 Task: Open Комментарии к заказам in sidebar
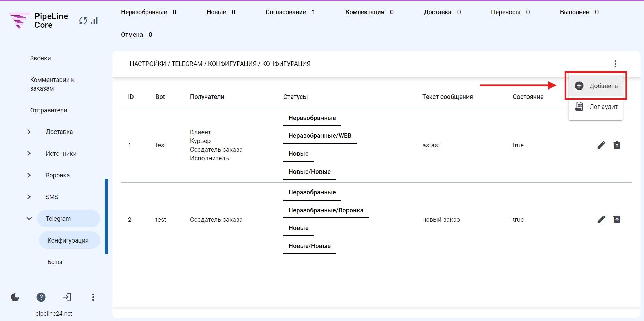(x=52, y=84)
